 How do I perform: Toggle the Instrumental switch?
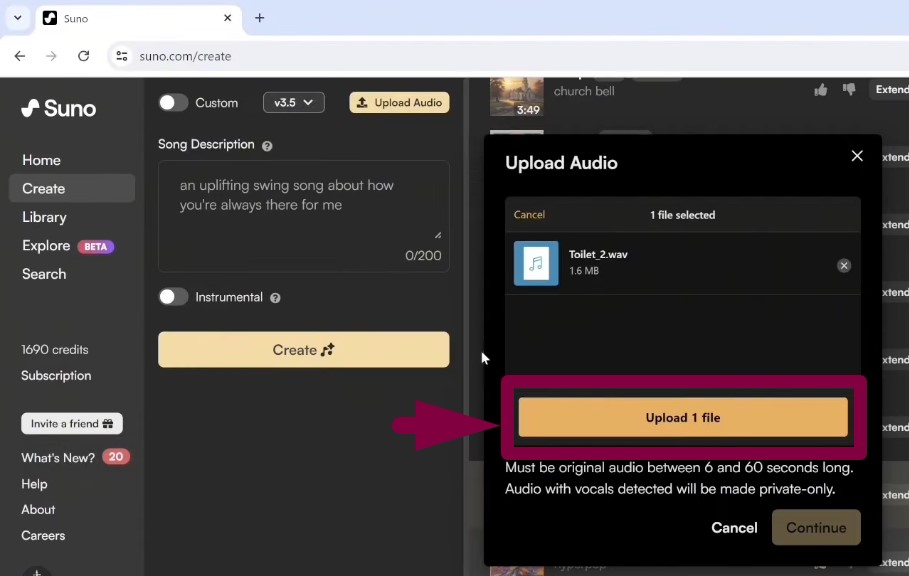(x=173, y=297)
